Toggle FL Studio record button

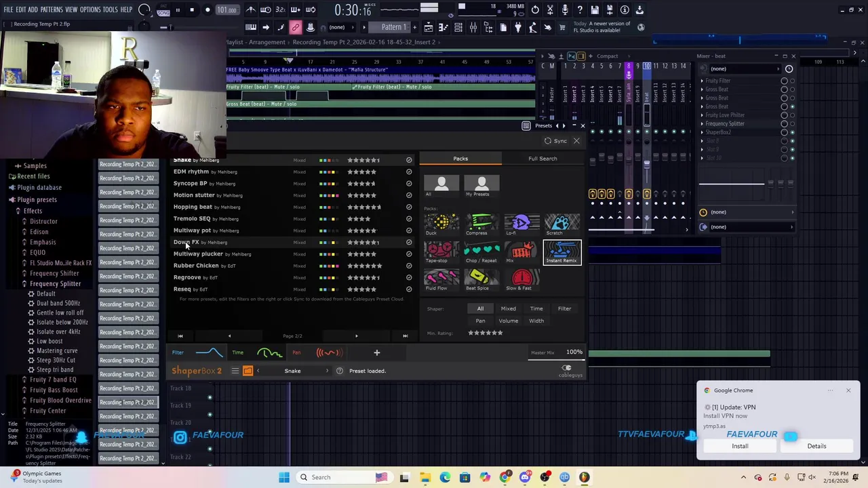click(x=208, y=9)
